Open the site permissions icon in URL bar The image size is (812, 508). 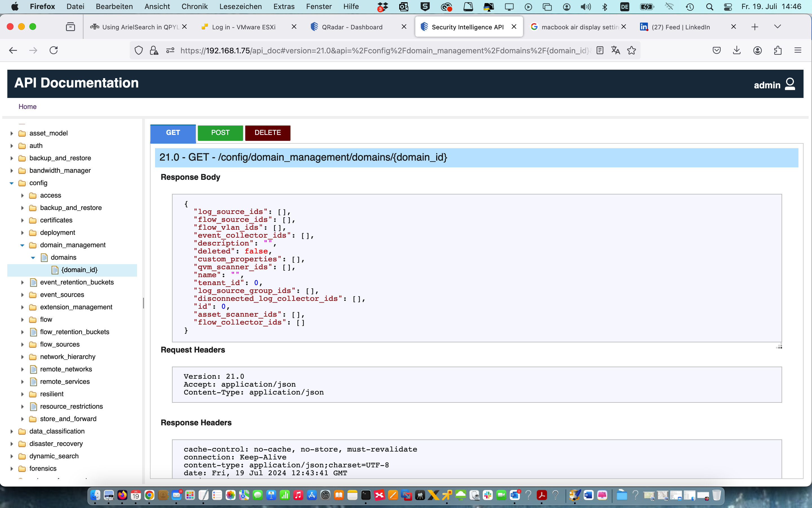(x=170, y=51)
